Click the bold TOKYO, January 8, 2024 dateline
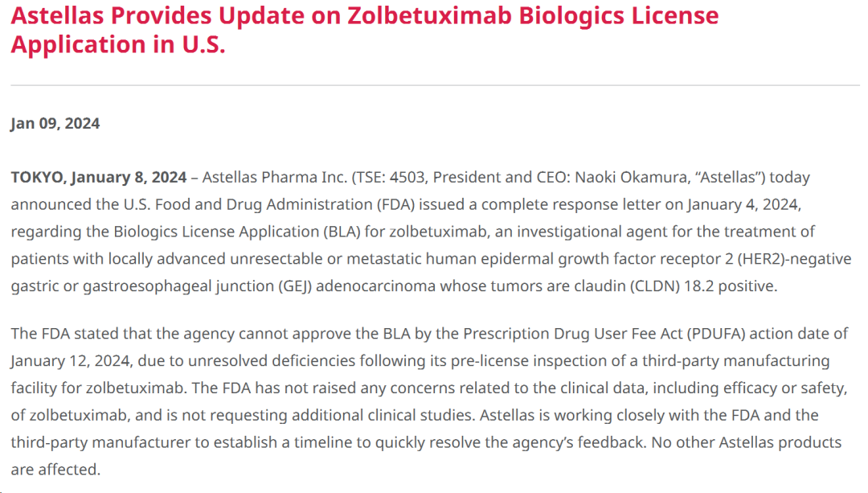Screen dimensions: 868x493 click(x=99, y=177)
